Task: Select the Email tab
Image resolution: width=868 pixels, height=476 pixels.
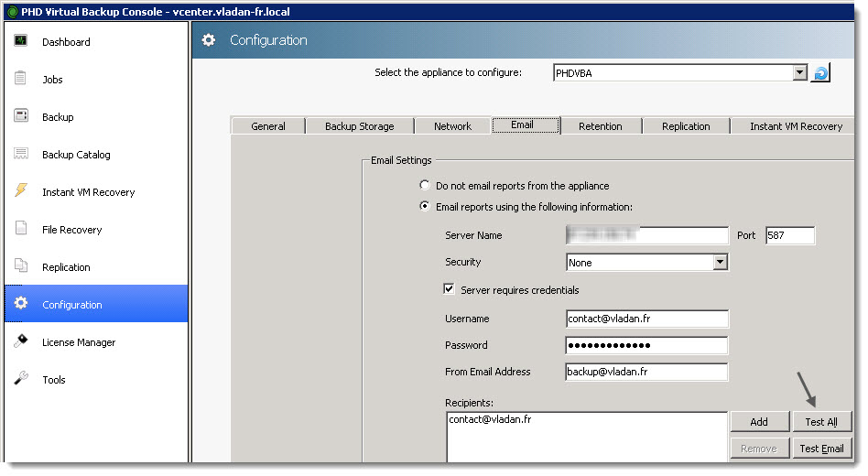Action: (526, 125)
